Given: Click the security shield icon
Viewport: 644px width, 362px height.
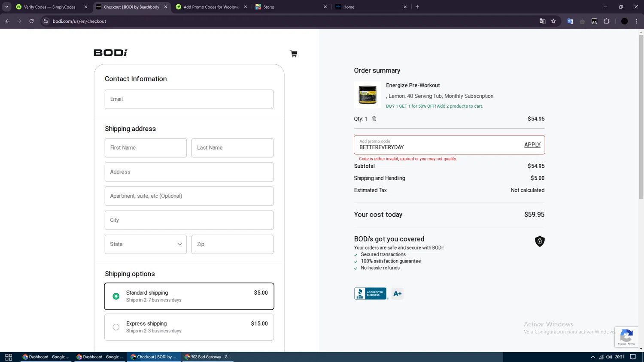Looking at the screenshot, I should pos(539,241).
